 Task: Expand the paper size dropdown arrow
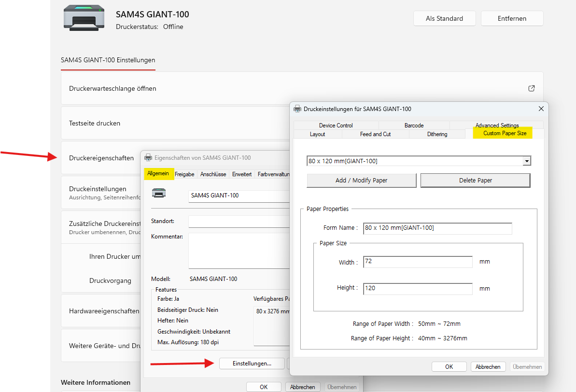(x=527, y=161)
